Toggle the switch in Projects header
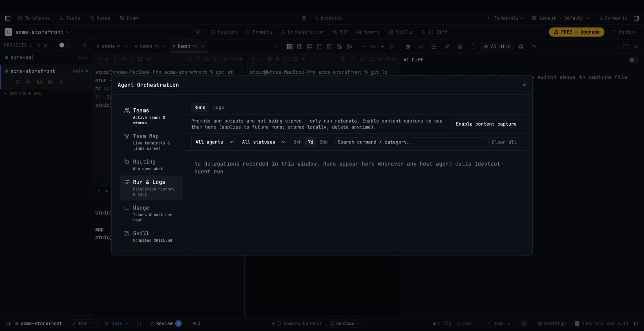This screenshot has height=331, width=644. pos(64,45)
